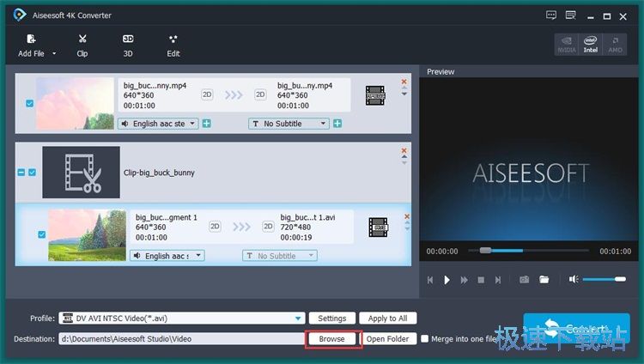Click the Browse destination button

coord(331,339)
